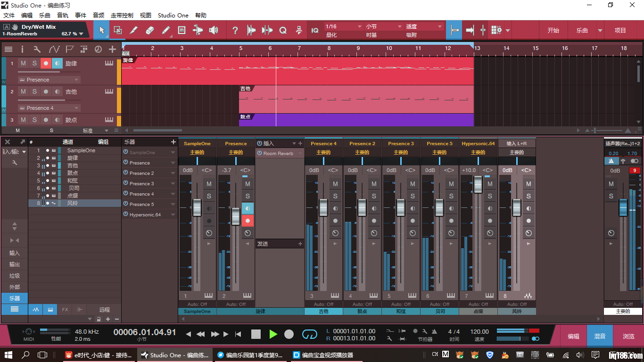Image resolution: width=644 pixels, height=362 pixels.
Task: Select the Range tool
Action: (118, 30)
